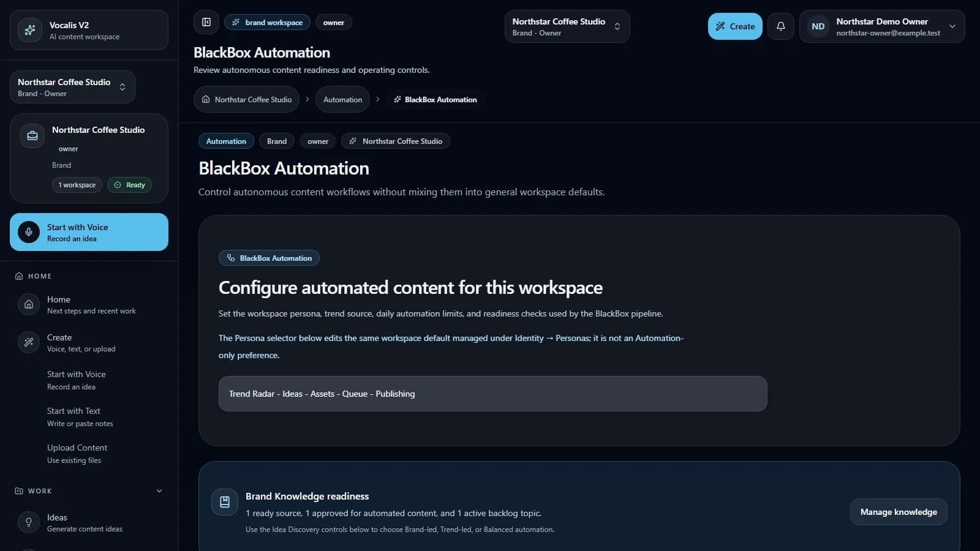Click the "1 workspace" badge

(77, 185)
